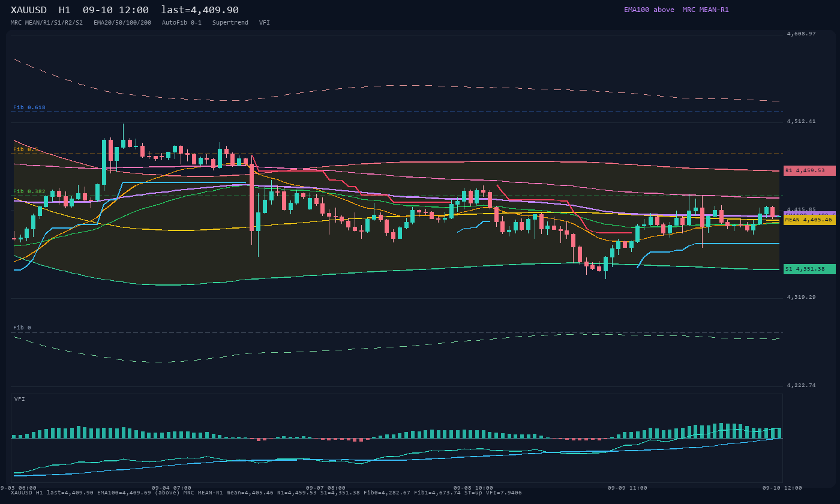The width and height of the screenshot is (840, 504).
Task: Click the 09-09 11:00 time axis label
Action: [628, 488]
